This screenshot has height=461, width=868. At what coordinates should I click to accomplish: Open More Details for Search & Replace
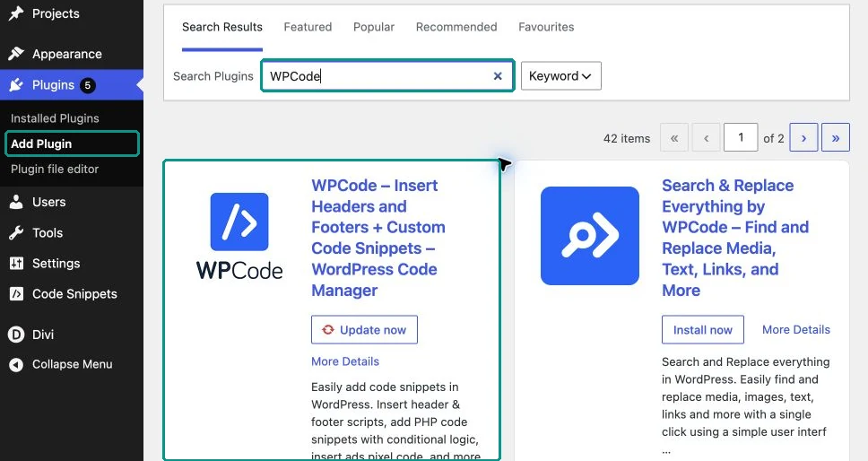(x=796, y=330)
